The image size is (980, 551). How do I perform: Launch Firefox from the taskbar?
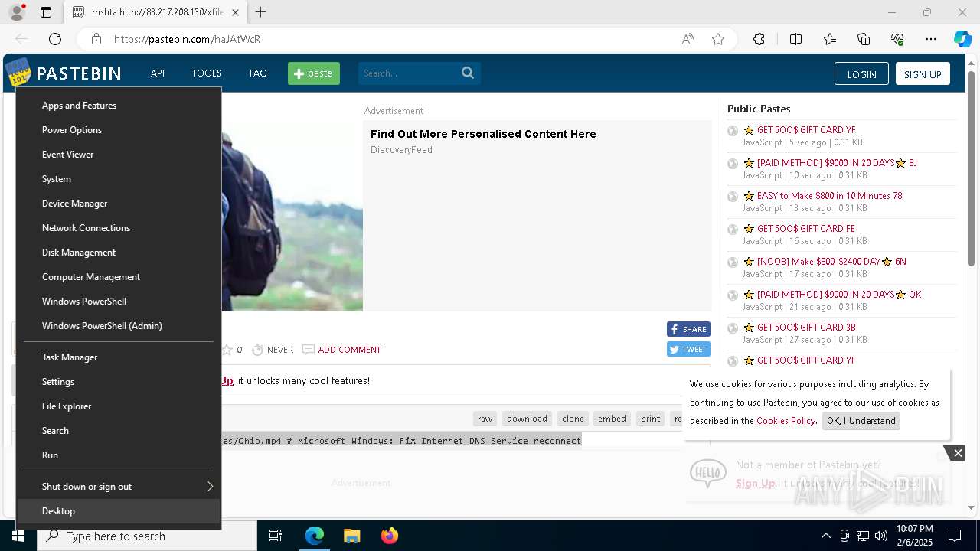click(390, 536)
